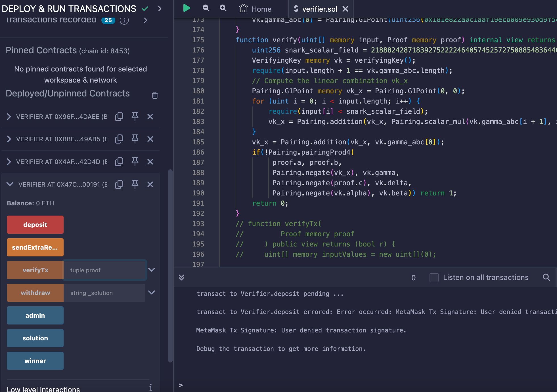Click 'Debug the transaction' terminal message
This screenshot has width=557, height=392.
pyautogui.click(x=281, y=349)
